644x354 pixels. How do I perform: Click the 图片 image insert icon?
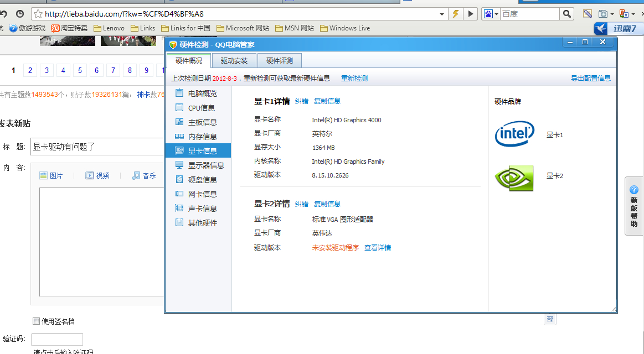[x=44, y=175]
